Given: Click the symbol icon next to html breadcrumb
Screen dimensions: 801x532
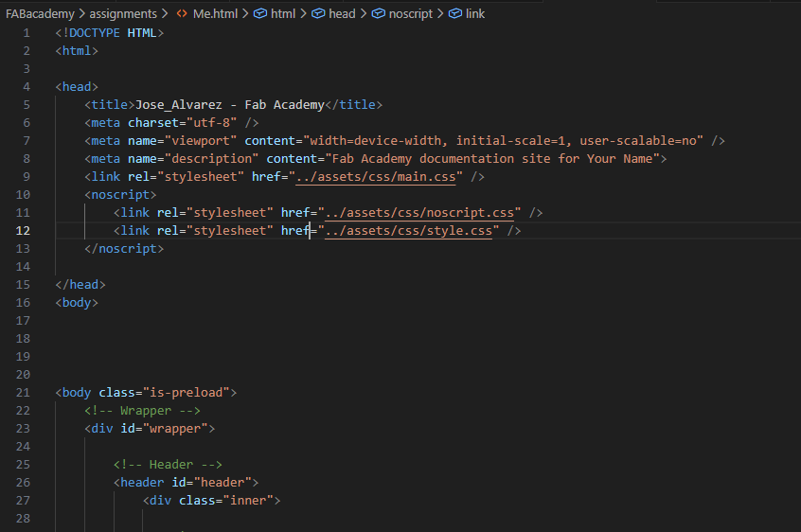Looking at the screenshot, I should click(x=259, y=14).
